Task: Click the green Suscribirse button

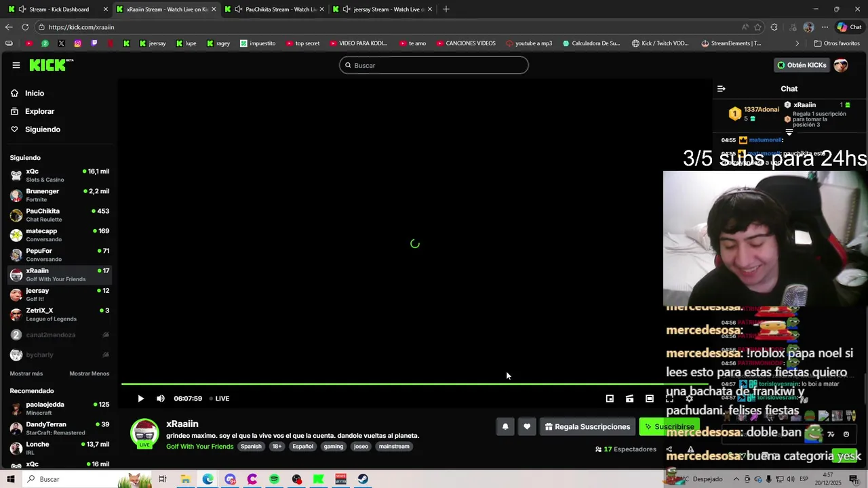Action: [x=669, y=426]
